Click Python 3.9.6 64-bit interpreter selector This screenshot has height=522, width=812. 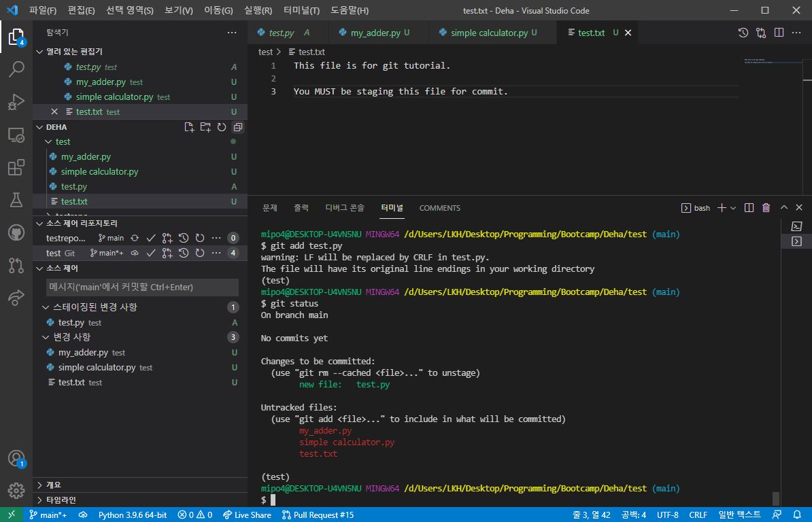click(x=133, y=515)
